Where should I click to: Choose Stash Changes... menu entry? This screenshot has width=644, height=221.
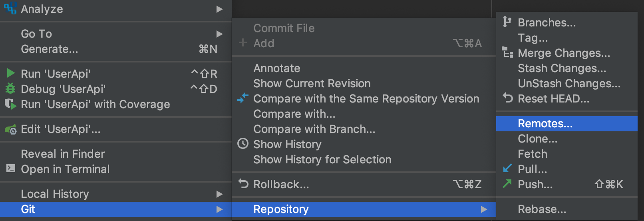(562, 68)
